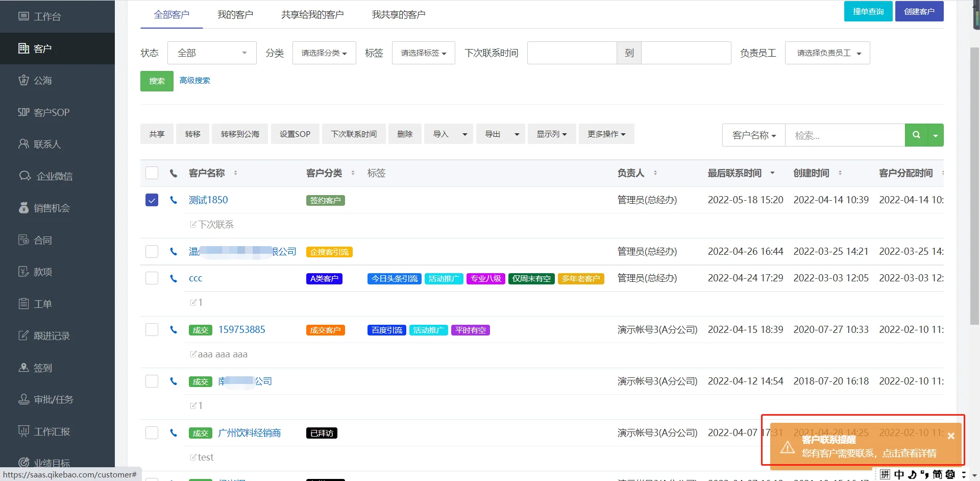Image resolution: width=980 pixels, height=481 pixels.
Task: Click phone icon in the ccc row
Action: pyautogui.click(x=174, y=278)
